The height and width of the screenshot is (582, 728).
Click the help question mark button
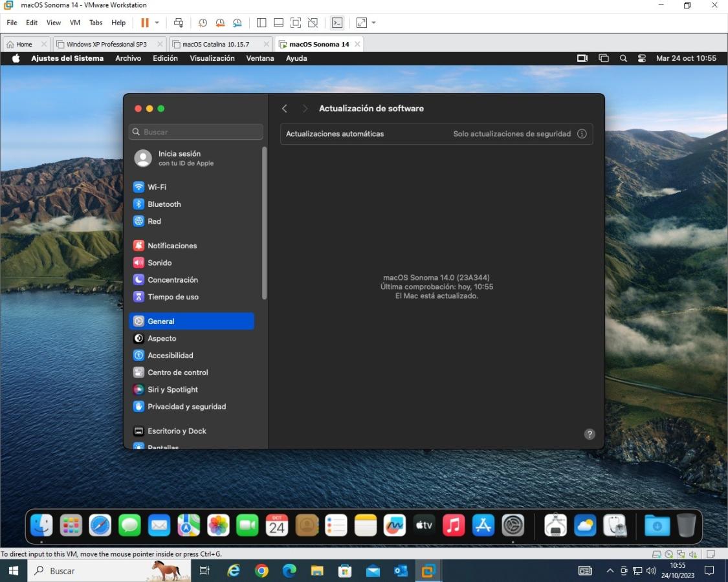[590, 434]
